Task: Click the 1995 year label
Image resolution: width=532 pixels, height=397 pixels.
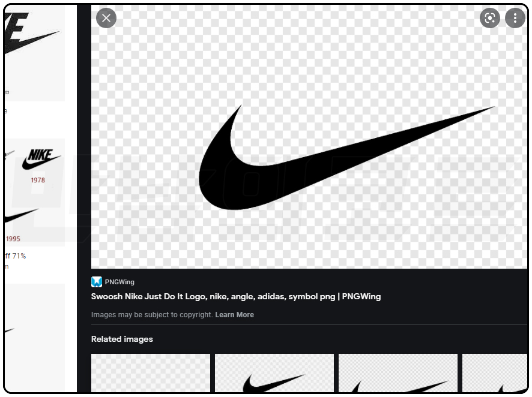Action: (13, 239)
